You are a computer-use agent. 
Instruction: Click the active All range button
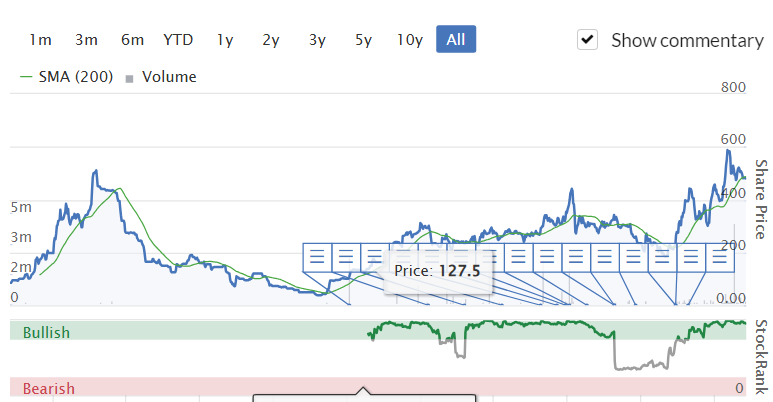(x=456, y=40)
